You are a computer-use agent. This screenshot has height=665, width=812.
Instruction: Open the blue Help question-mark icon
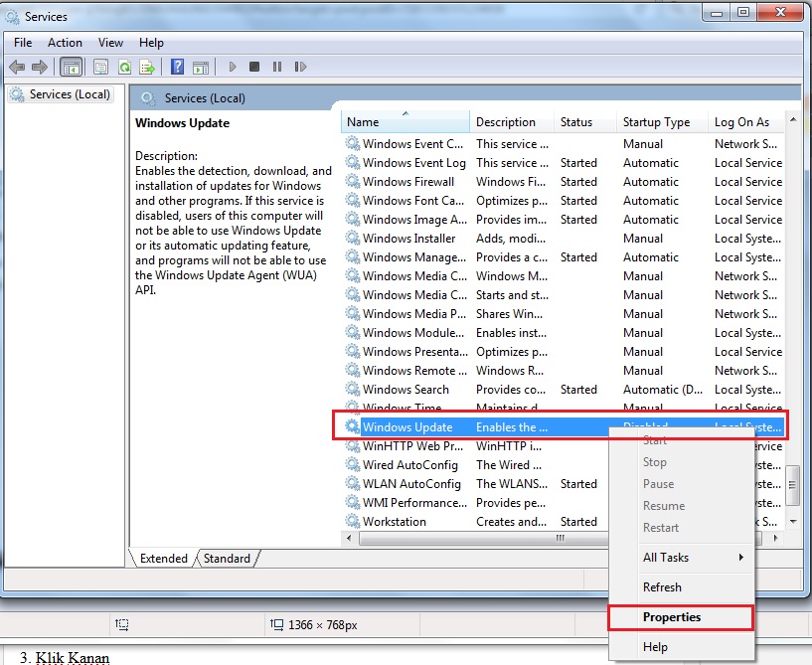[177, 67]
